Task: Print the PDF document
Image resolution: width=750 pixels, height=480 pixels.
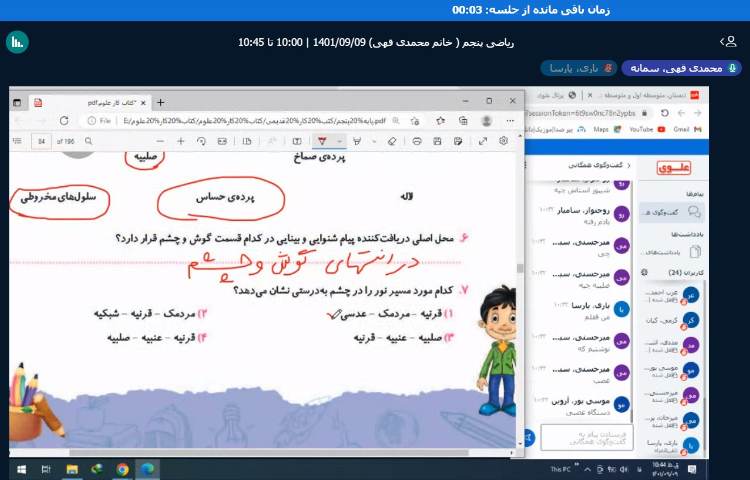Action: coord(417,141)
